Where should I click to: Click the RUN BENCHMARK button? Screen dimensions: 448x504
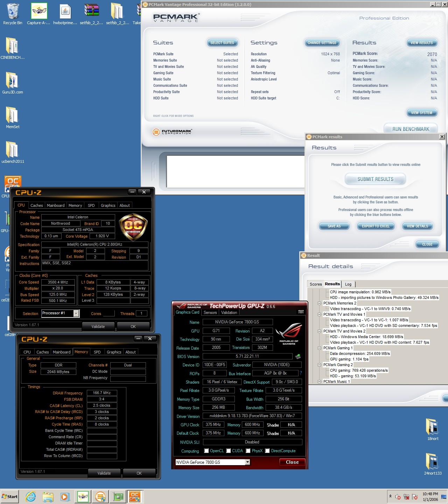click(411, 129)
